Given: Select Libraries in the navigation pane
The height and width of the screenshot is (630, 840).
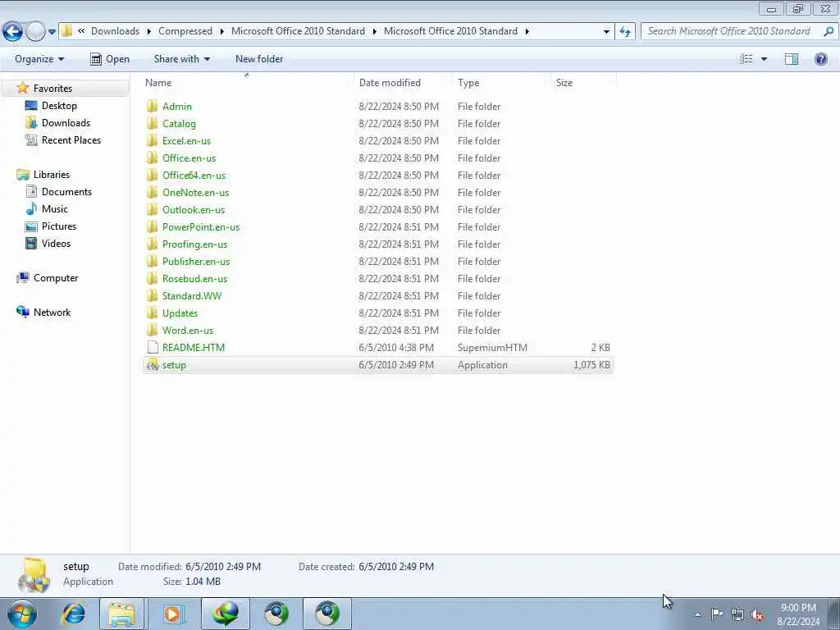Looking at the screenshot, I should tap(52, 174).
